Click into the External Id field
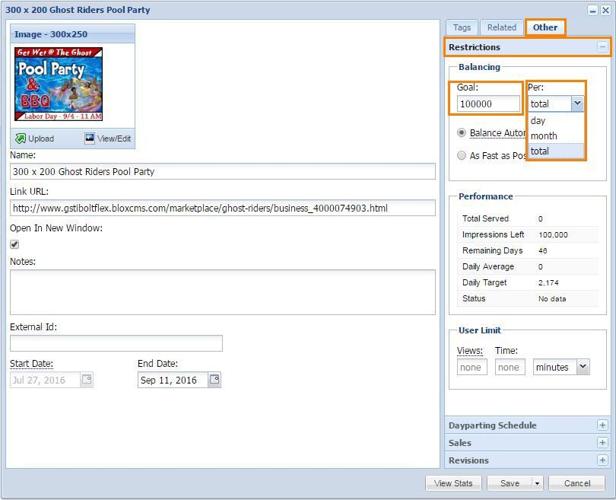Image resolution: width=616 pixels, height=500 pixels. [x=116, y=343]
